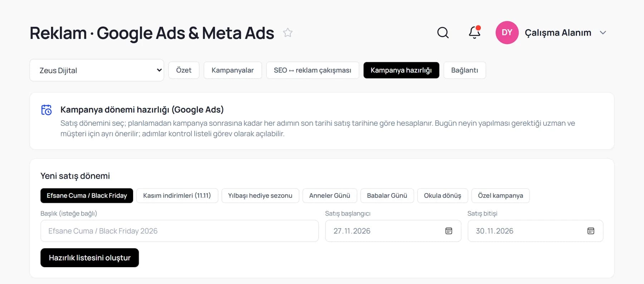Select the Kampanya hazırlığı tab
This screenshot has width=644, height=284.
click(x=401, y=70)
